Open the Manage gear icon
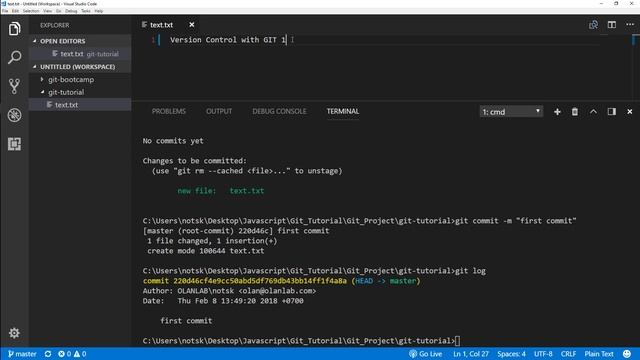This screenshot has height=360, width=640. click(x=14, y=333)
